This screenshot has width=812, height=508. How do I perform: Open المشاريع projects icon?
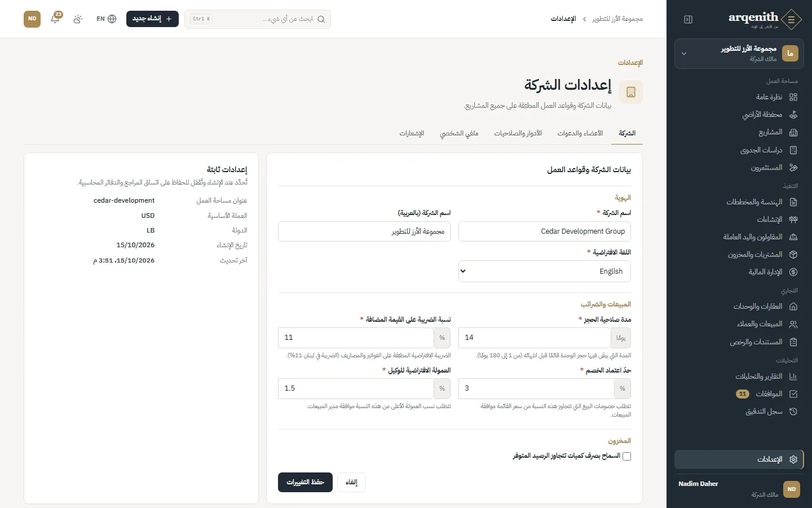click(x=793, y=133)
